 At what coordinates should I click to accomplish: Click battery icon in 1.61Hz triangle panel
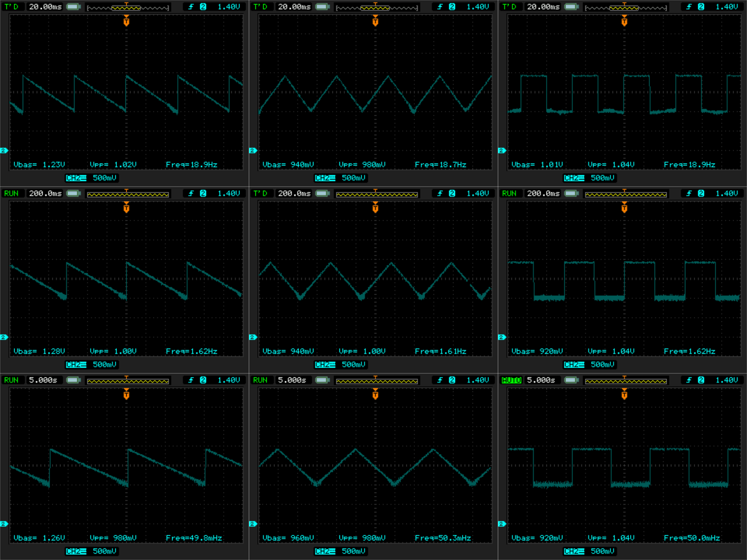click(323, 193)
